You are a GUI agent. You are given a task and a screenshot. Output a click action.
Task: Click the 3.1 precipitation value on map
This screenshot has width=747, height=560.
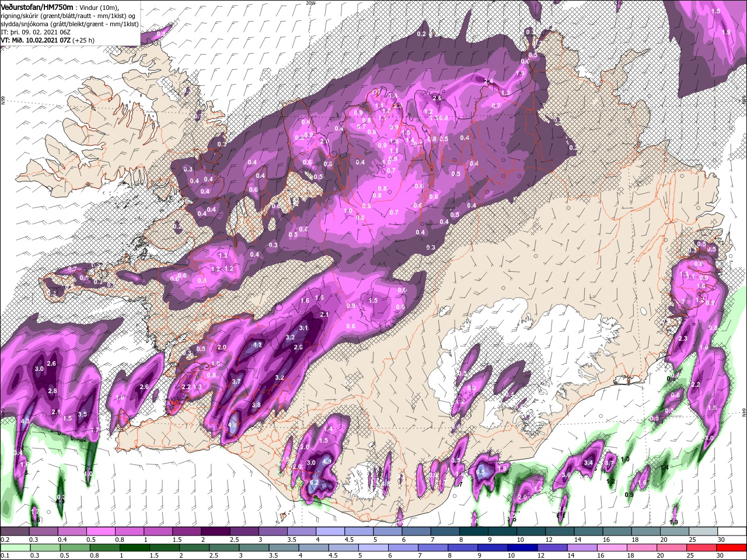click(303, 328)
